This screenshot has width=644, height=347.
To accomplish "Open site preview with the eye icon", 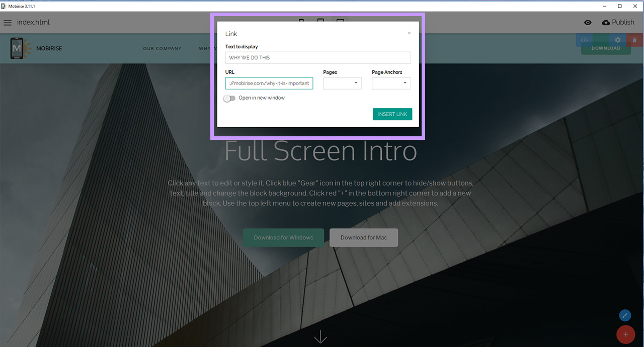I will click(x=587, y=22).
